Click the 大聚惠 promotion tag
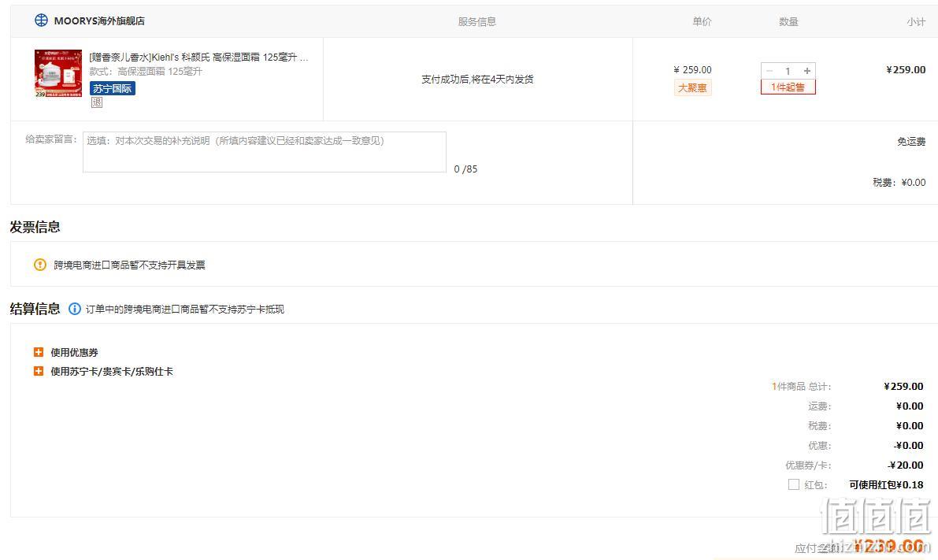The width and height of the screenshot is (938, 560). point(692,88)
